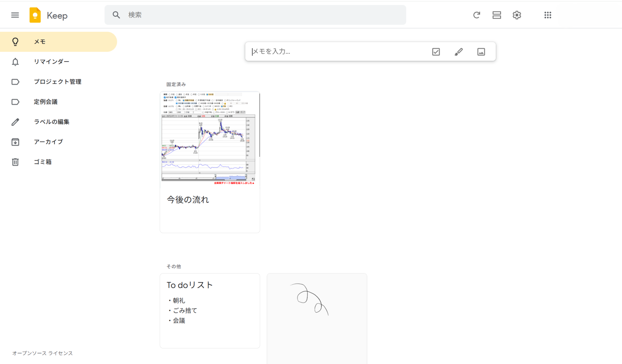Viewport: 622px width, 364px height.
Task: Switch to the リマインダー section
Action: click(52, 61)
